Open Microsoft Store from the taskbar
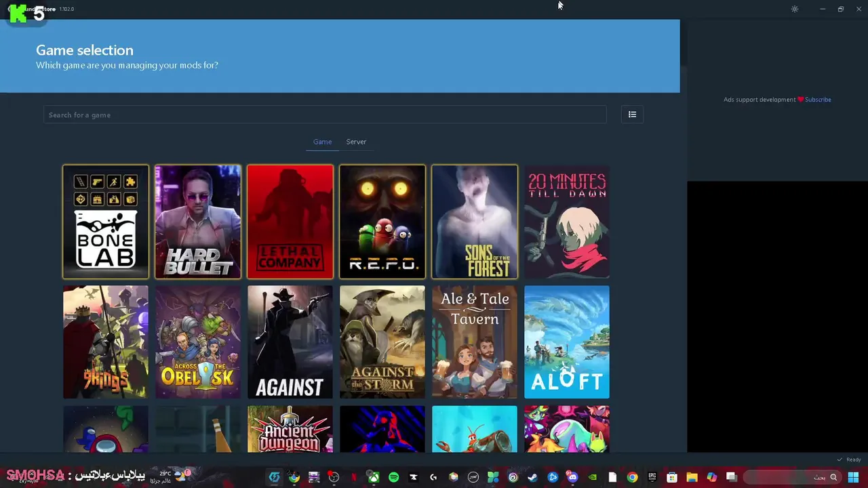The width and height of the screenshot is (868, 488). 672,477
